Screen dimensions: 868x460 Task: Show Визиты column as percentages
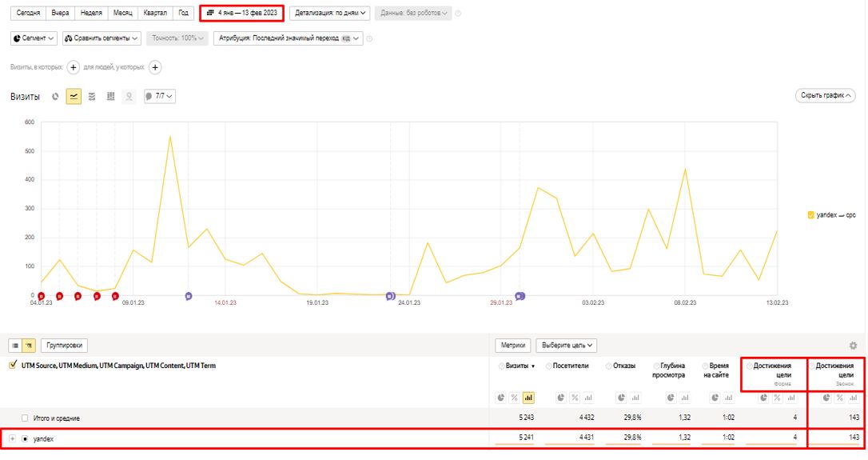[514, 398]
